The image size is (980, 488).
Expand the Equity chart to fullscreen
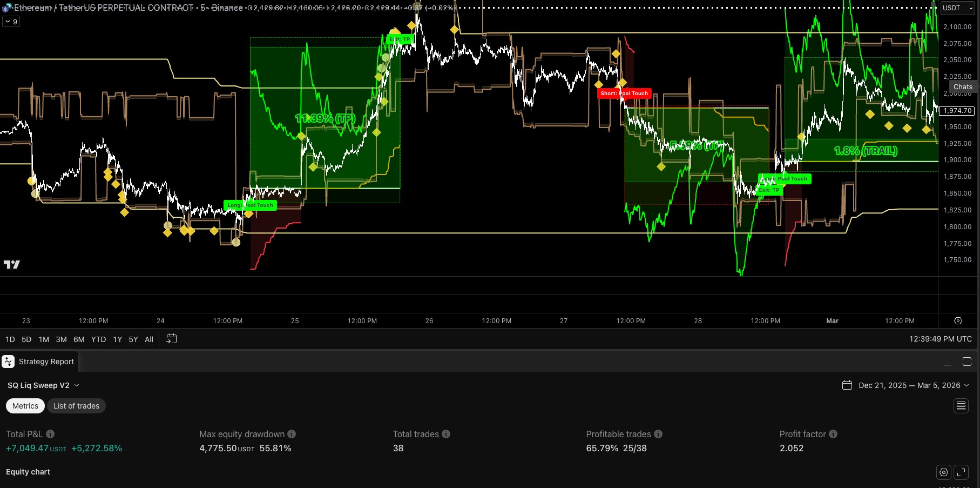coord(961,472)
